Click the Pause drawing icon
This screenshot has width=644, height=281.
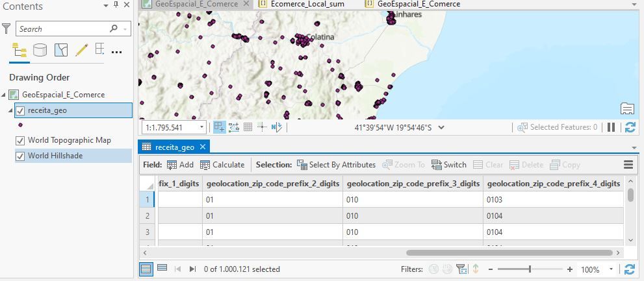pyautogui.click(x=611, y=127)
